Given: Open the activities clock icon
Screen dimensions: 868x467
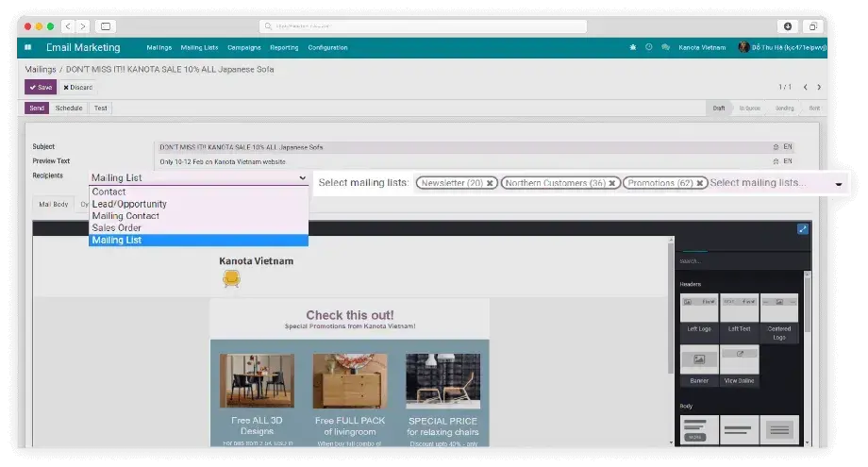Looking at the screenshot, I should click(x=648, y=47).
